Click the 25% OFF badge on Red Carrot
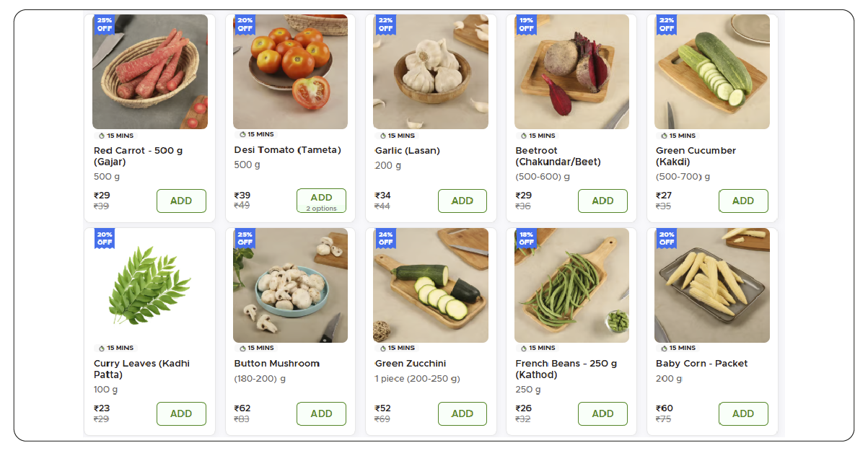Image resolution: width=868 pixels, height=451 pixels. click(105, 25)
